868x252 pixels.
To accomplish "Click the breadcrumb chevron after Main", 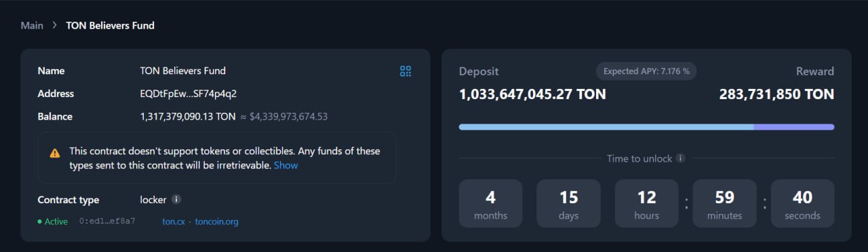I will pos(55,26).
